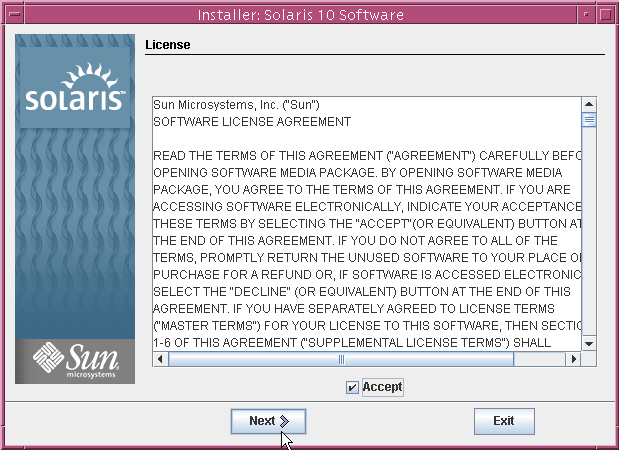Image resolution: width=619 pixels, height=450 pixels.
Task: Click the line starting "READ THE TERMS"
Action: pyautogui.click(x=367, y=156)
